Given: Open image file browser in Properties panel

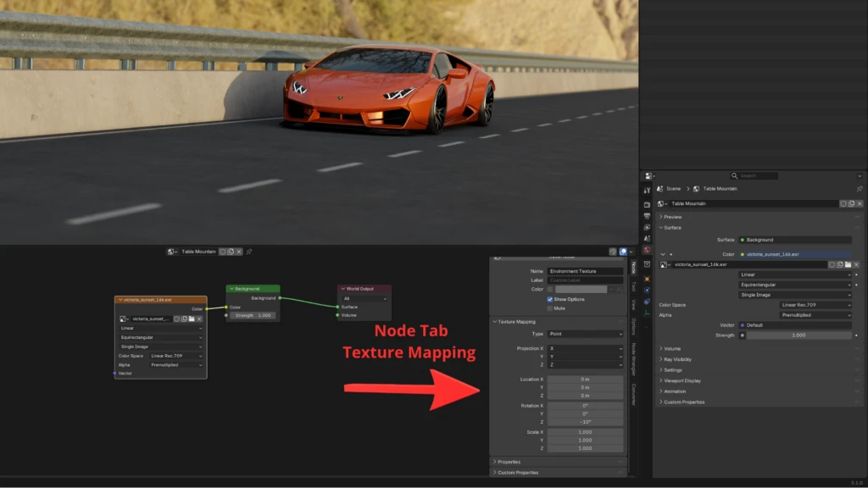Looking at the screenshot, I should 848,264.
